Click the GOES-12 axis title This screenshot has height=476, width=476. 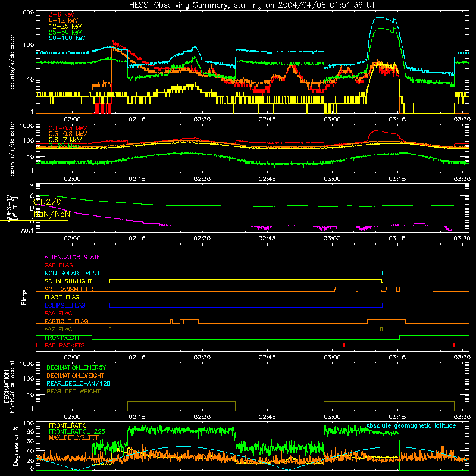pos(11,208)
